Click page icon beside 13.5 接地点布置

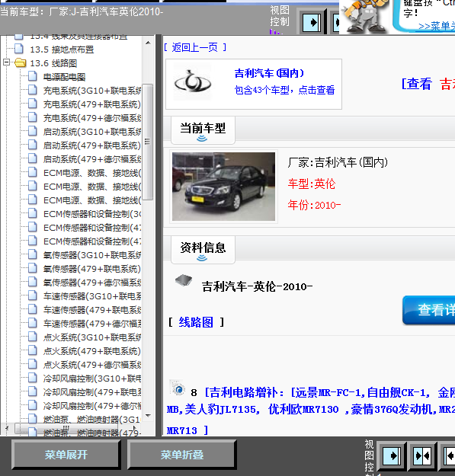pos(19,49)
